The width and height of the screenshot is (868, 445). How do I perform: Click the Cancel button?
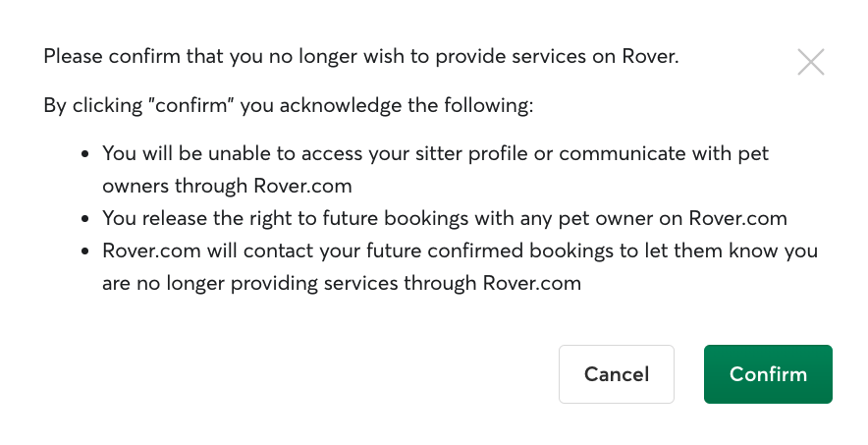(x=617, y=374)
